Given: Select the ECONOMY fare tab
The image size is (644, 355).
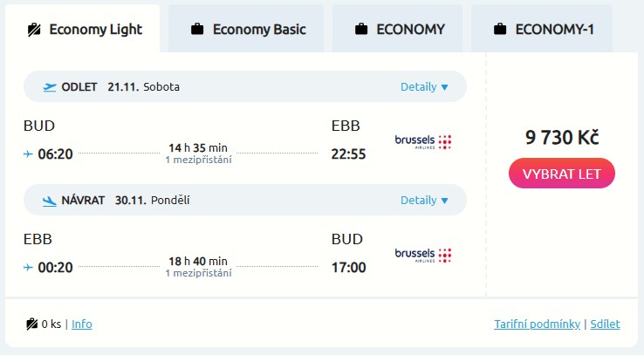Looking at the screenshot, I should pyautogui.click(x=400, y=29).
